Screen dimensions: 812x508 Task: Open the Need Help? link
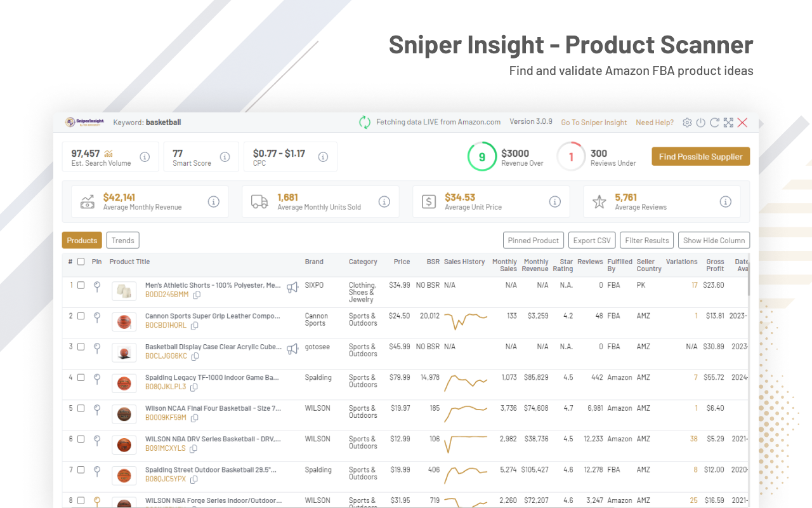tap(655, 123)
